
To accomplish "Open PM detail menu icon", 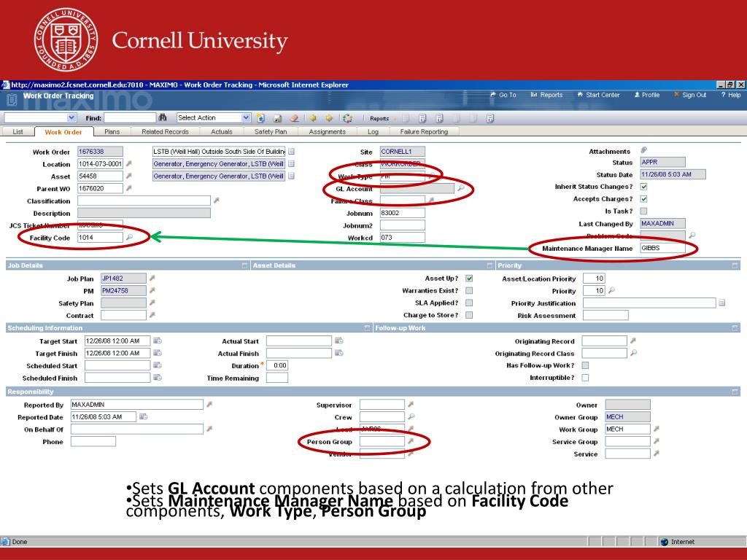I will 152,290.
